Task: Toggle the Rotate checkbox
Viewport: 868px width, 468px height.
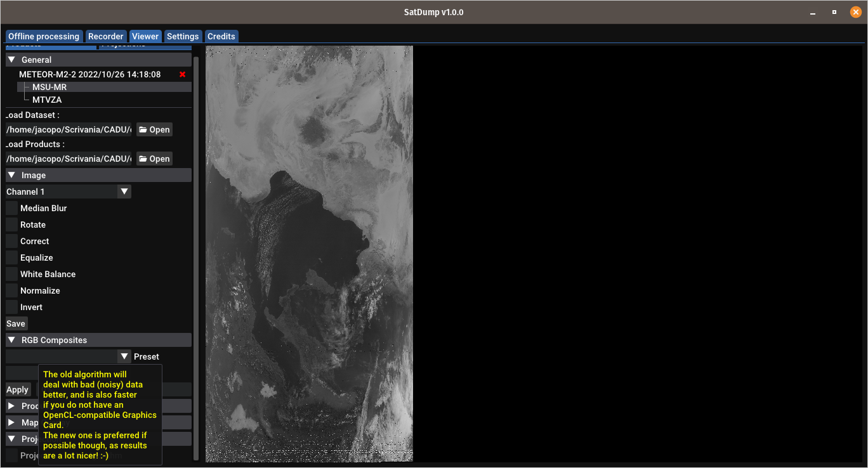Action: (x=11, y=224)
